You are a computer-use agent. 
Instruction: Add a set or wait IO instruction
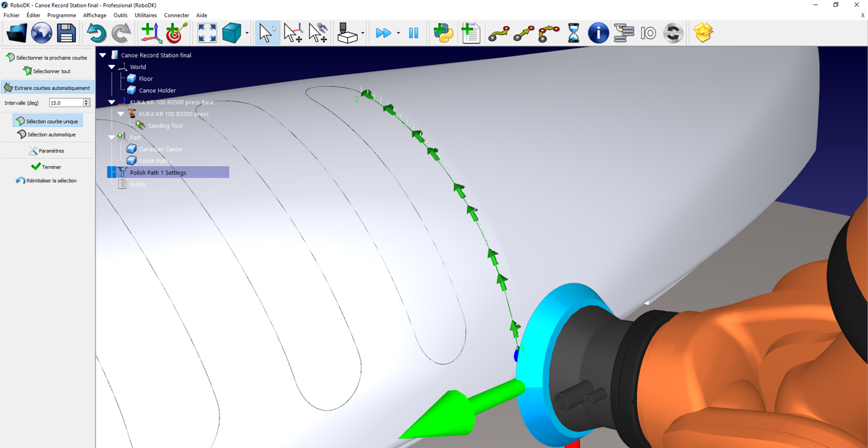[649, 33]
